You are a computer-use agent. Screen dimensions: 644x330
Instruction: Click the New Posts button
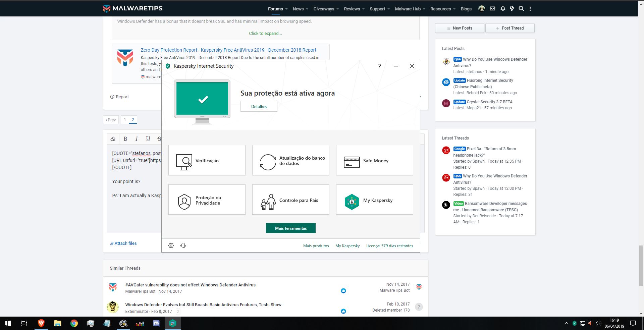pyautogui.click(x=460, y=28)
